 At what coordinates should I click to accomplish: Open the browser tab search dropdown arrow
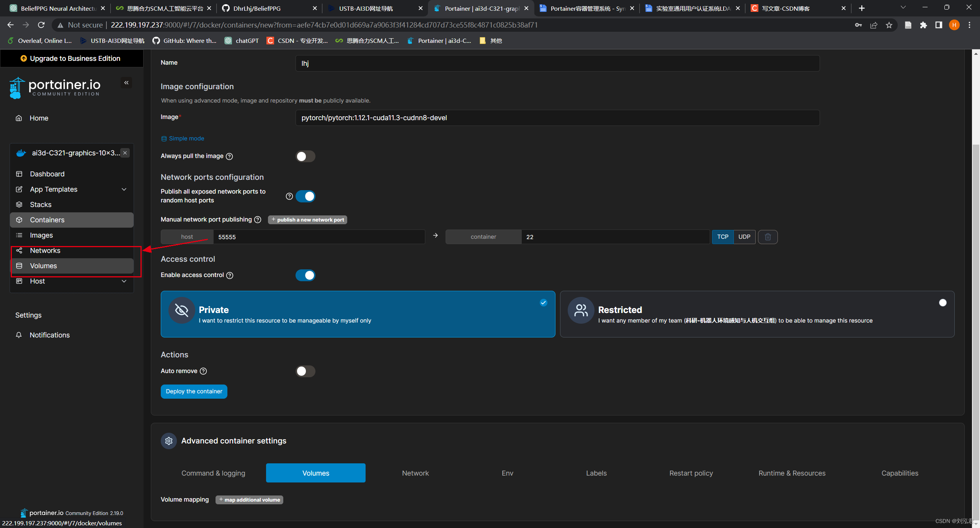pyautogui.click(x=903, y=8)
